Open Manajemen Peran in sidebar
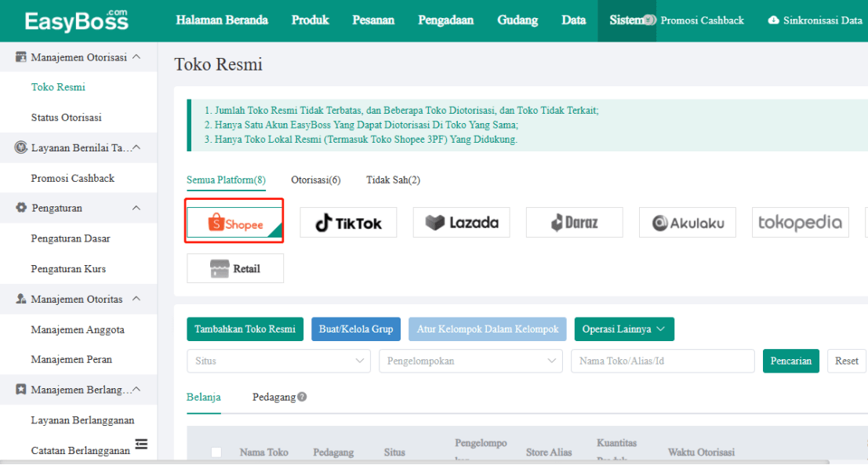Viewport: 868px width, 465px height. [71, 360]
